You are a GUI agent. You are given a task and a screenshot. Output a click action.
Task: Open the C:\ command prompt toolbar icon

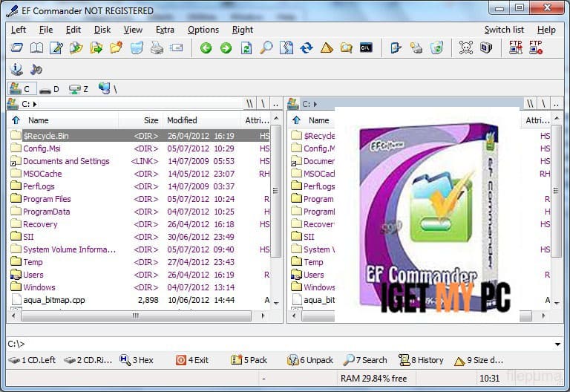[366, 48]
